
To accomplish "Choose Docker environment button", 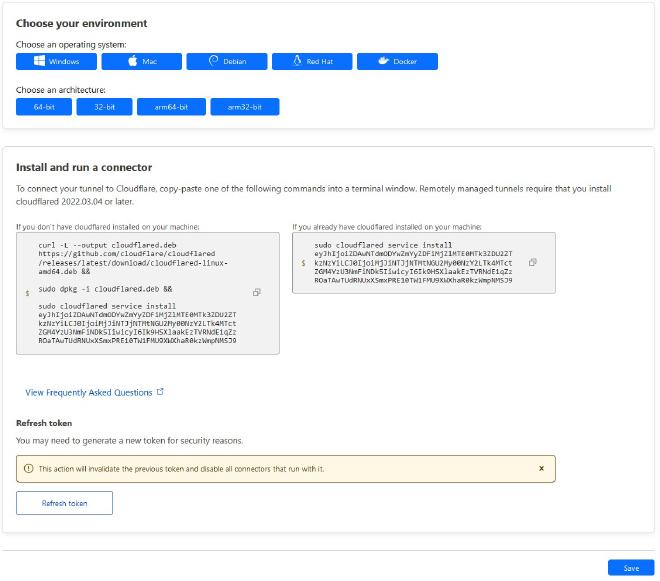I will [397, 61].
